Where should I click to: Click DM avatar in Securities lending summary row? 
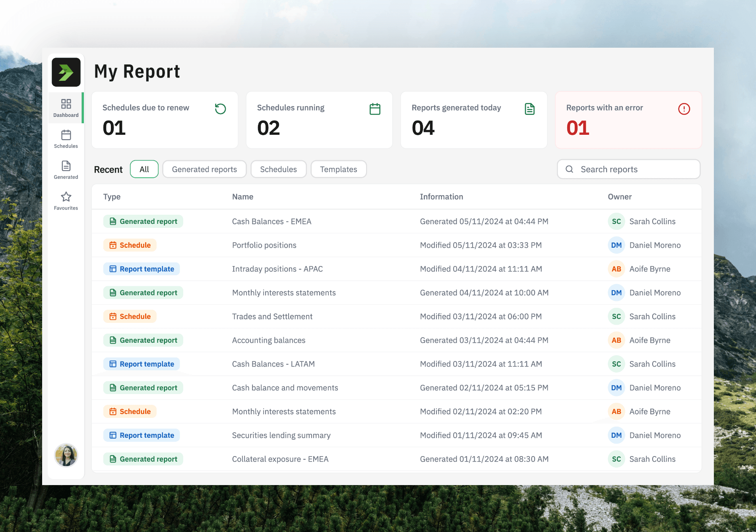tap(616, 435)
